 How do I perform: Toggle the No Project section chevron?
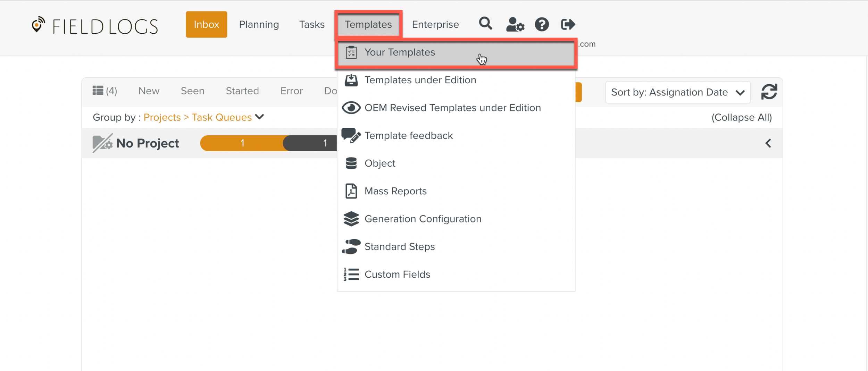[768, 143]
